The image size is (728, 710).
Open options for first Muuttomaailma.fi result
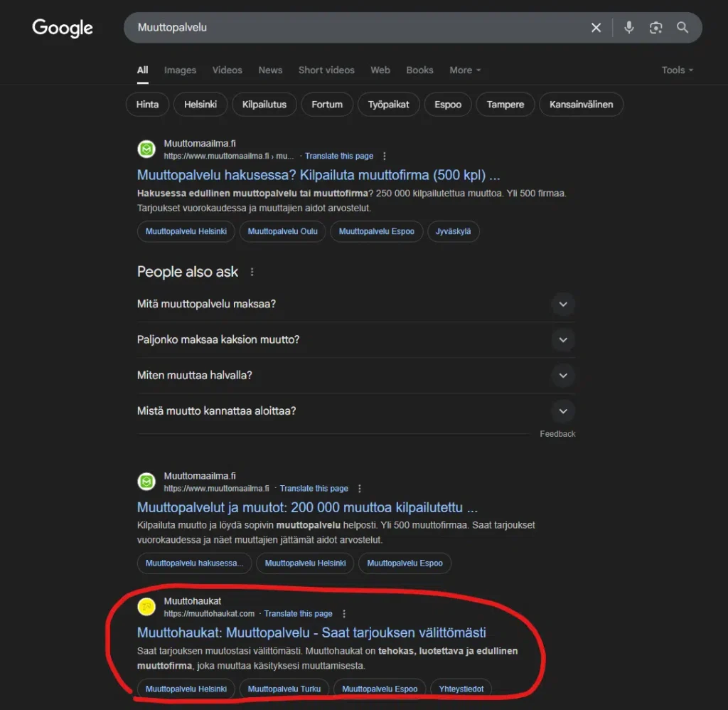coord(385,156)
